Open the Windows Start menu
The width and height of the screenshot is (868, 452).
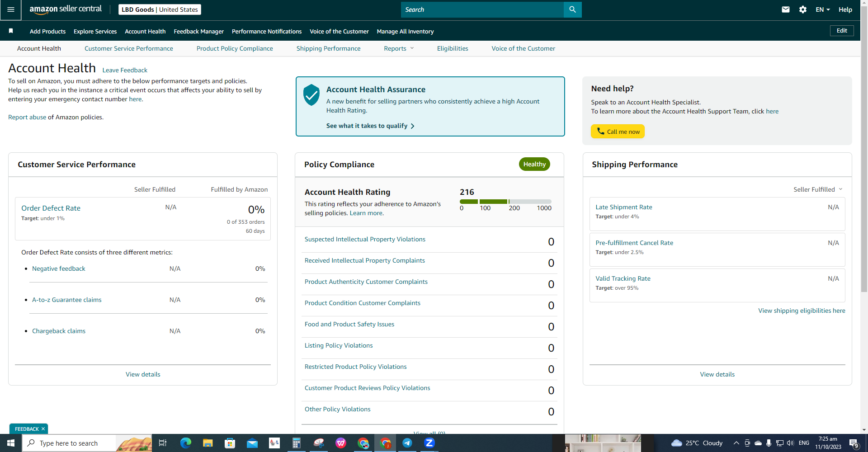(x=11, y=443)
